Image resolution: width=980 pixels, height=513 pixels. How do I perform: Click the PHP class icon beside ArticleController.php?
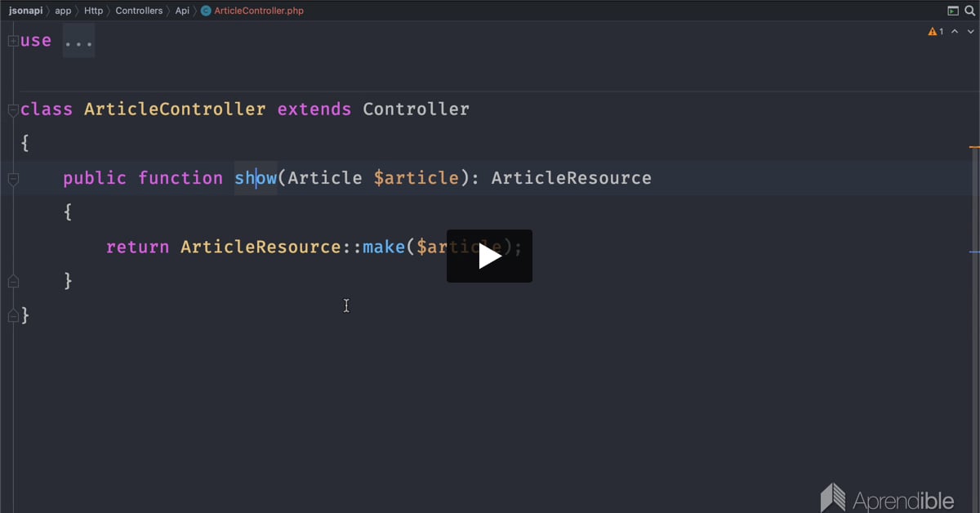point(206,11)
